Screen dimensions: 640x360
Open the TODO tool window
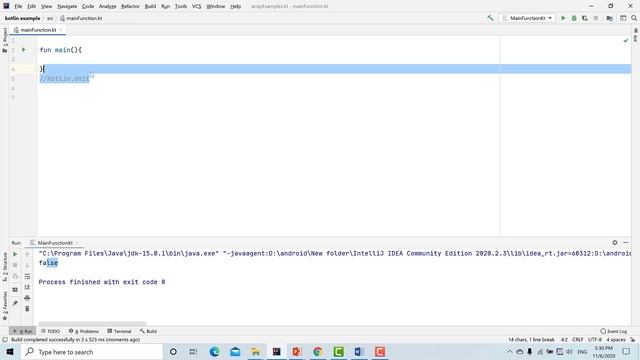click(x=51, y=331)
